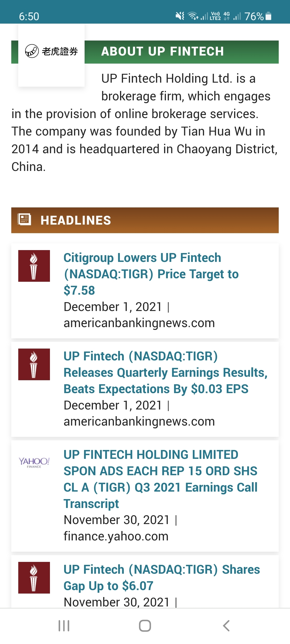The image size is (290, 644).
Task: Open UP Fintech Releases Quarterly Earnings Results article
Action: pyautogui.click(x=166, y=372)
